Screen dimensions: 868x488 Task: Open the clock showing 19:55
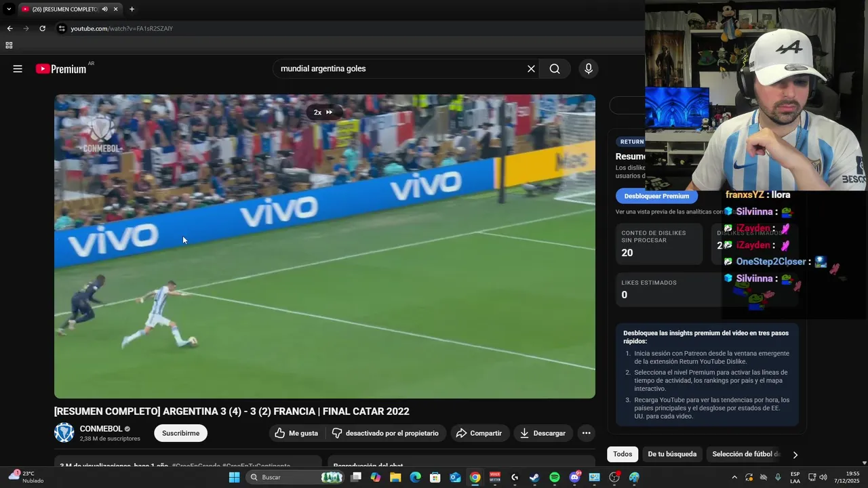click(x=847, y=477)
